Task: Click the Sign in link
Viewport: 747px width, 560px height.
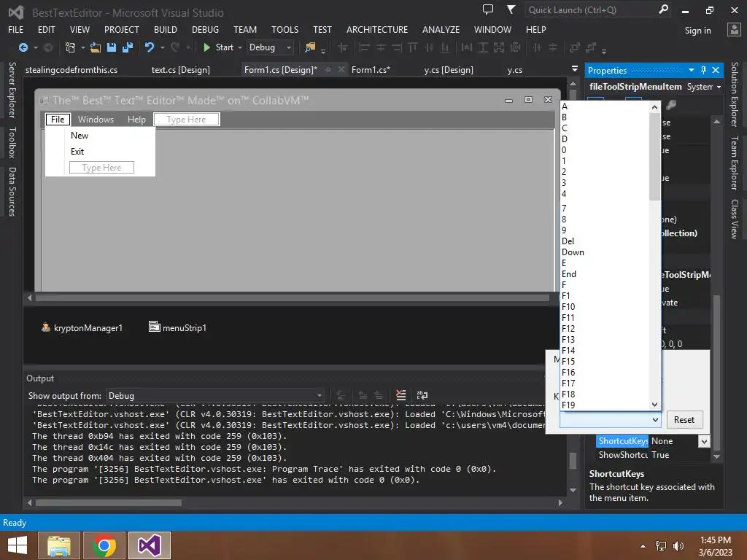Action: coord(697,31)
